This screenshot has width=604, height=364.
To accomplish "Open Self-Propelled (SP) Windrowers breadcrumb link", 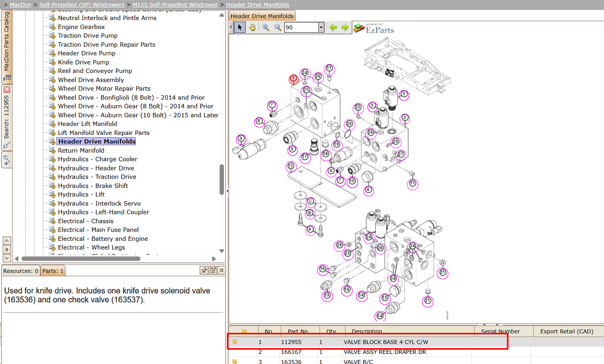I will tap(82, 5).
